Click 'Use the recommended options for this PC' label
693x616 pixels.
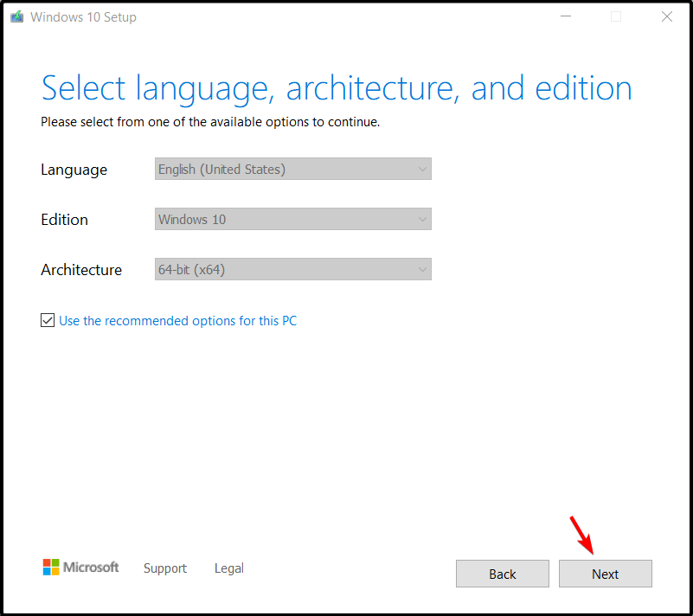pos(177,320)
